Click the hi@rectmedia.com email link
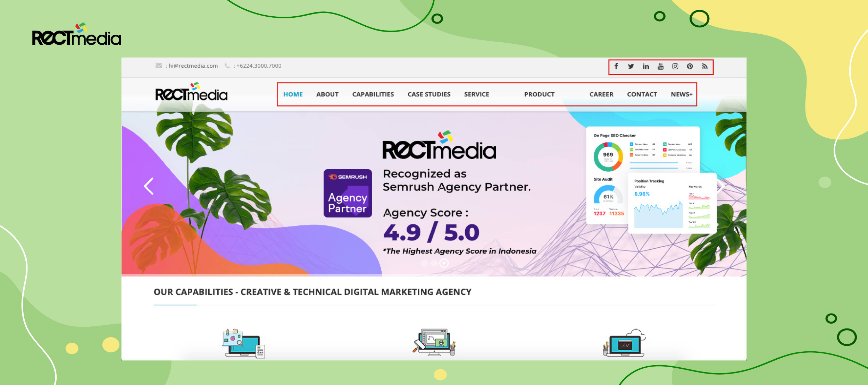 [193, 66]
